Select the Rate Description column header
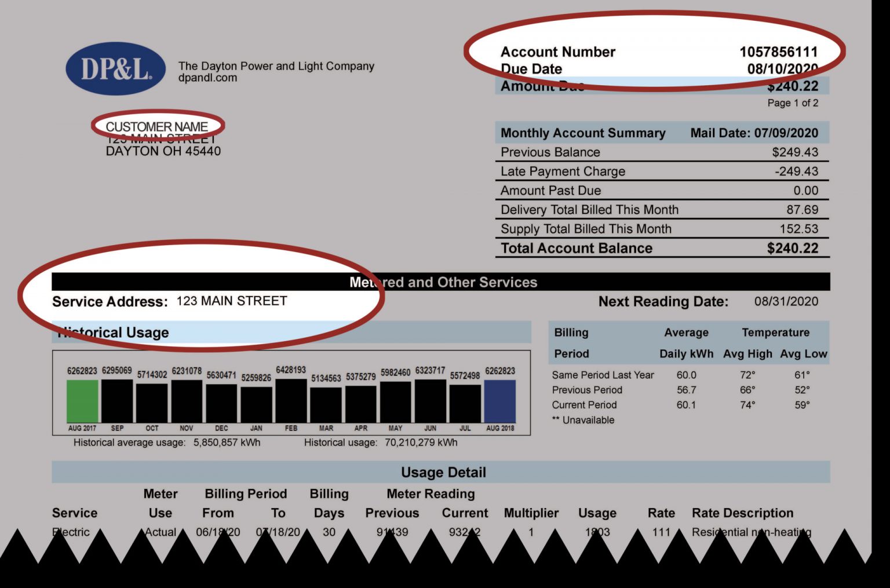Viewport: 890px width, 588px height. pyautogui.click(x=742, y=513)
